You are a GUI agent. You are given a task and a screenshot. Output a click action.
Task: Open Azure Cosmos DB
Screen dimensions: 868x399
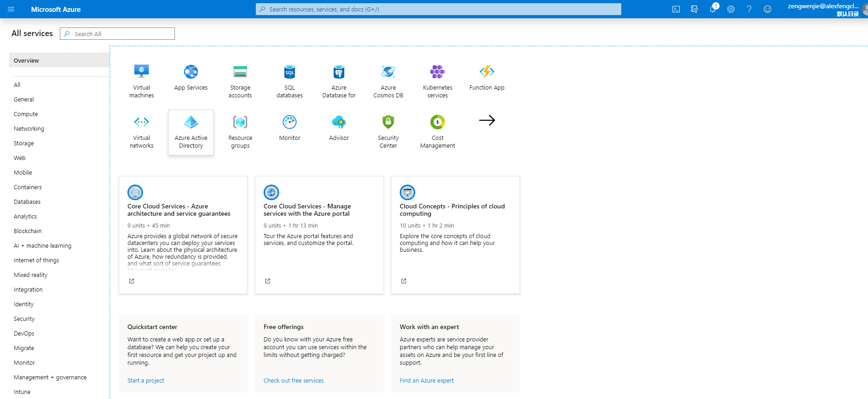click(x=388, y=82)
